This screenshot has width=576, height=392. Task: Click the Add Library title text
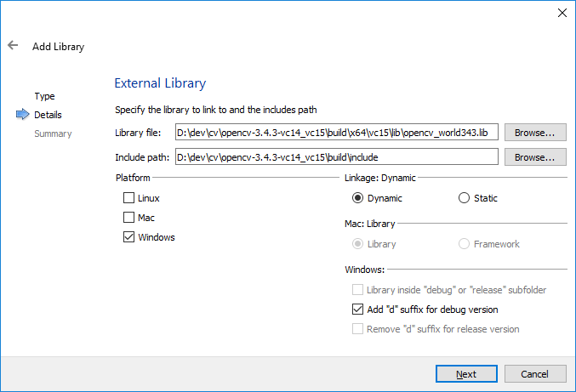click(58, 47)
